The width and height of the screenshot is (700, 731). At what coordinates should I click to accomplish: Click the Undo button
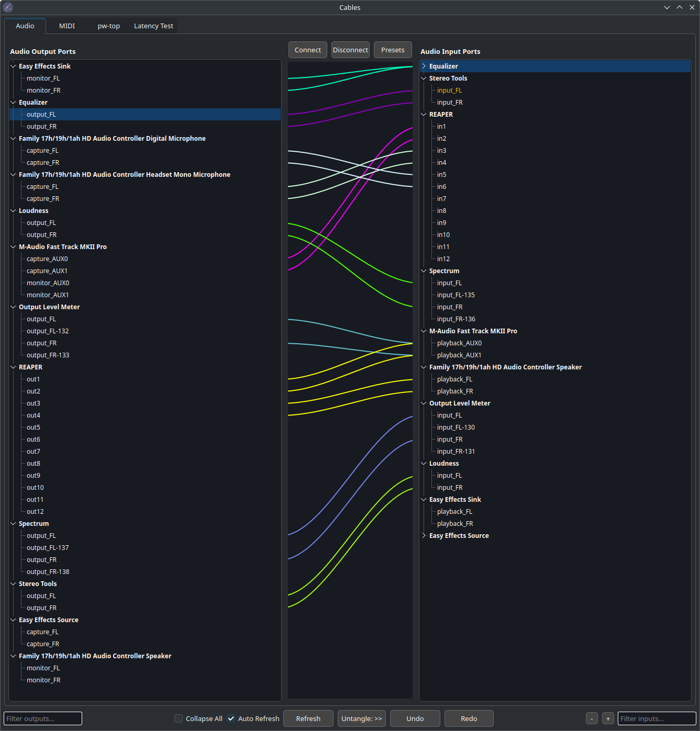point(415,718)
